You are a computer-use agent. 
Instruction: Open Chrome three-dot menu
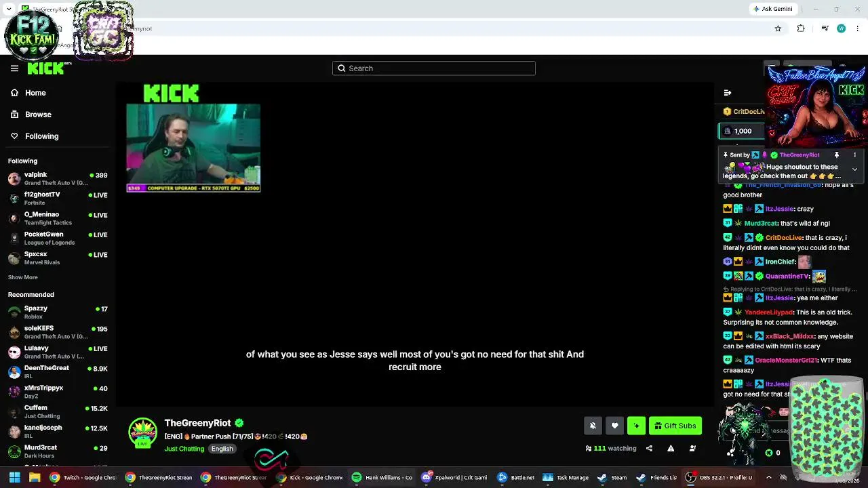point(858,28)
